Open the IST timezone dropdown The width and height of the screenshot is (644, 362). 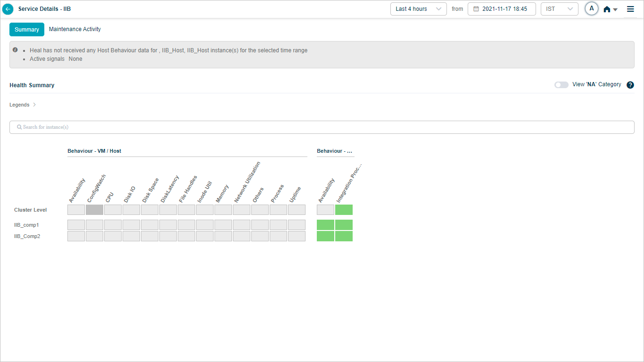[x=559, y=9]
